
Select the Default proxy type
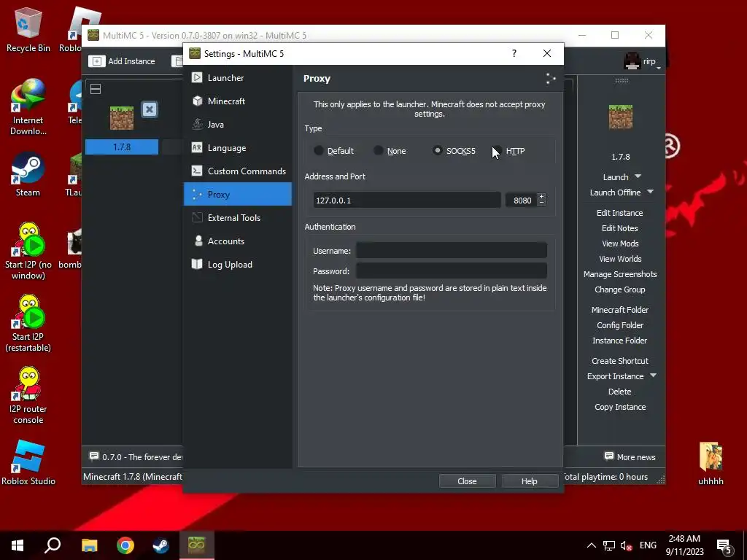[333, 151]
